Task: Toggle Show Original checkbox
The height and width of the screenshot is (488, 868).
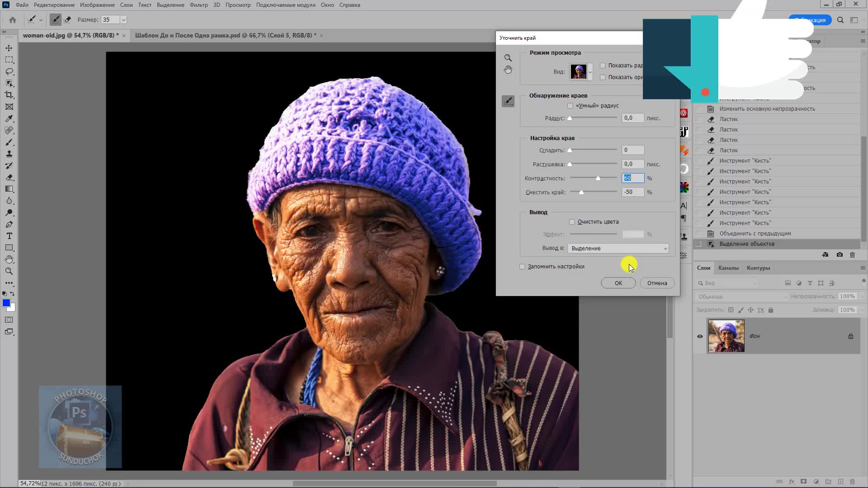Action: coord(603,77)
